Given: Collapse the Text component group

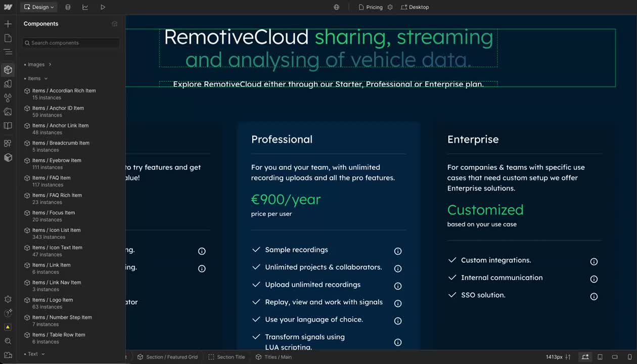Looking at the screenshot, I should click(34, 354).
